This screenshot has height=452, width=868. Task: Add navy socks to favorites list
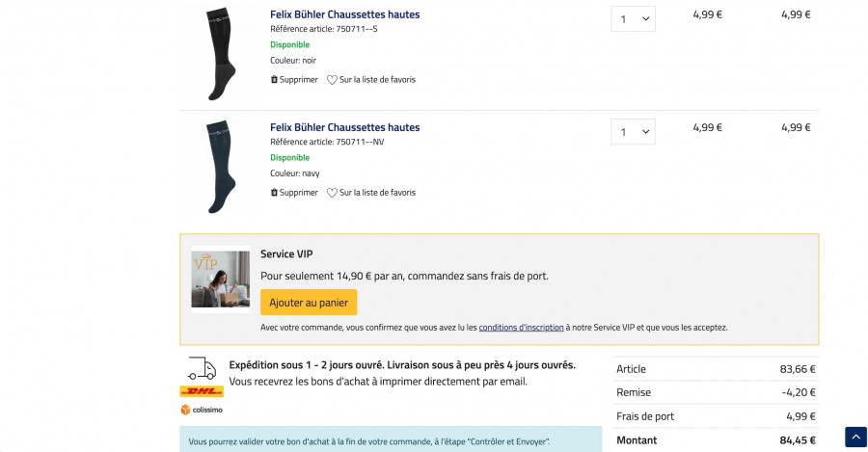(377, 193)
